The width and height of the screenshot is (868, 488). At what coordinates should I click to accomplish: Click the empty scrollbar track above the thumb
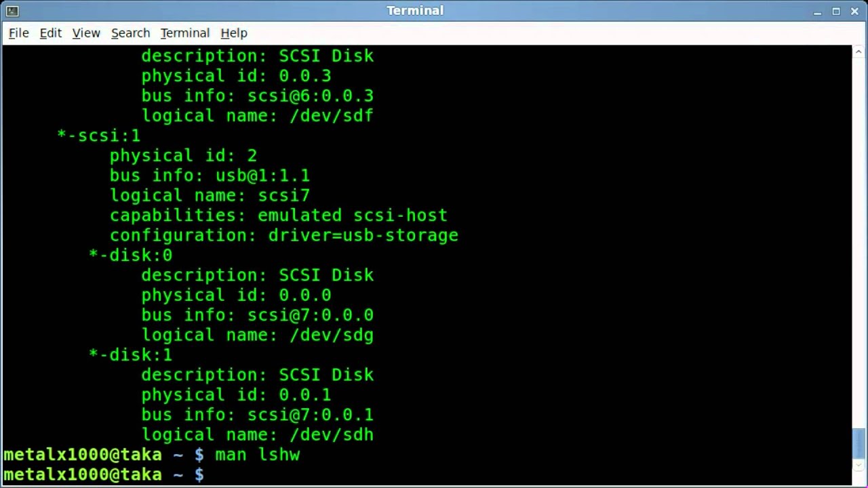point(859,237)
